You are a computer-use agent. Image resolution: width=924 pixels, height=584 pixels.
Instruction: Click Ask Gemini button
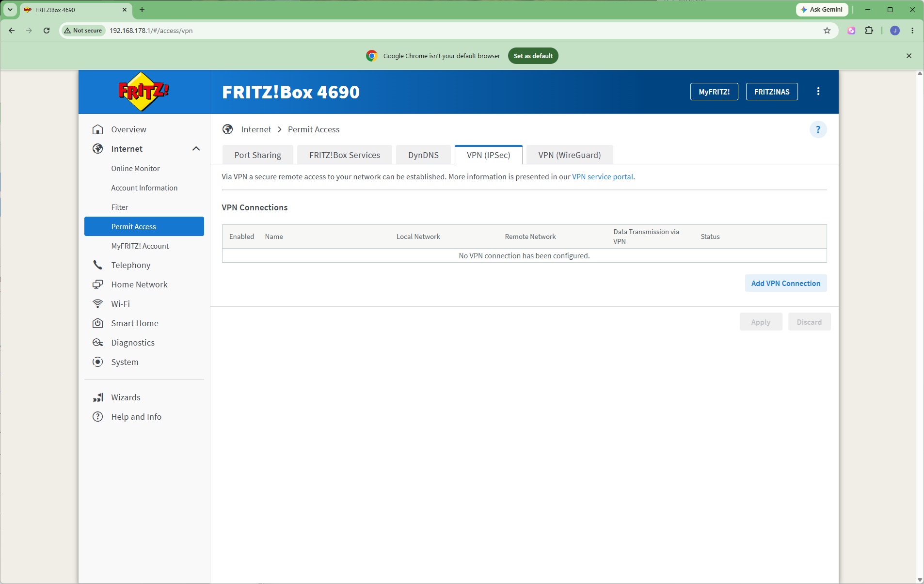[x=822, y=10]
